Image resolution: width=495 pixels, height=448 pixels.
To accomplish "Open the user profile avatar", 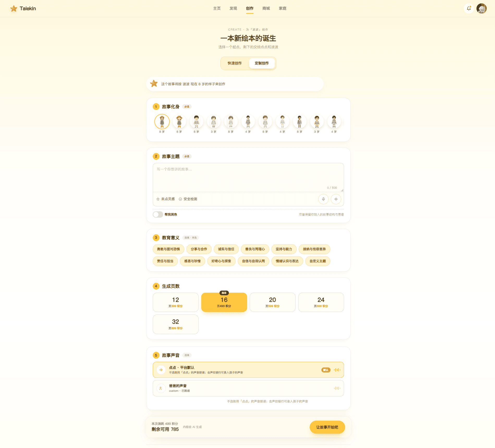I will [481, 8].
